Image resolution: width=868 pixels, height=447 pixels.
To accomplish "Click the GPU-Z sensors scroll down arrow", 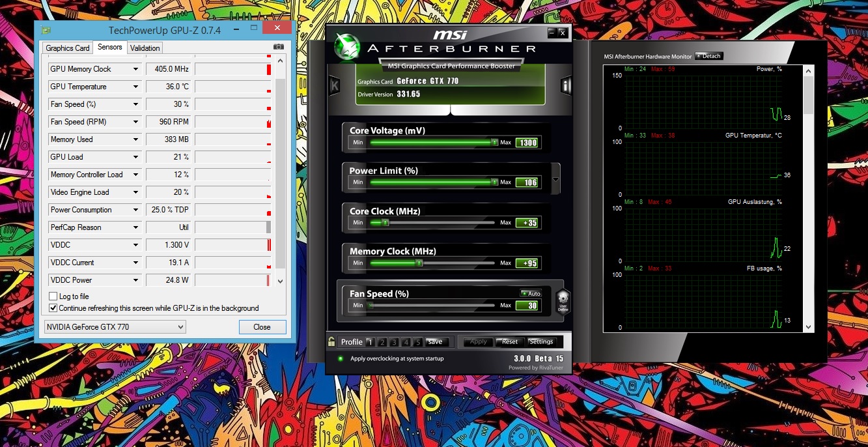I will tap(281, 281).
